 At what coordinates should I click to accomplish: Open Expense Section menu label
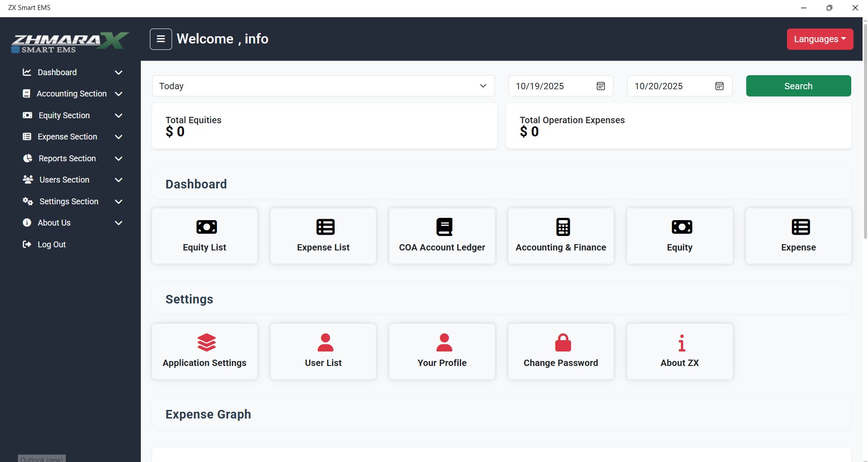pos(67,137)
